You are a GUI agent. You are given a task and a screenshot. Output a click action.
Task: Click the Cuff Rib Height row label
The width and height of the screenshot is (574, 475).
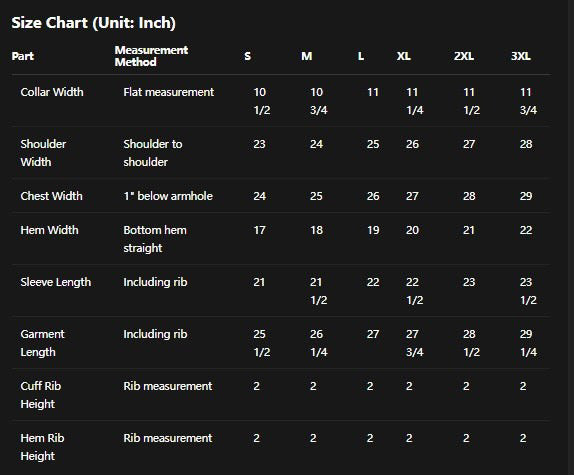point(41,395)
